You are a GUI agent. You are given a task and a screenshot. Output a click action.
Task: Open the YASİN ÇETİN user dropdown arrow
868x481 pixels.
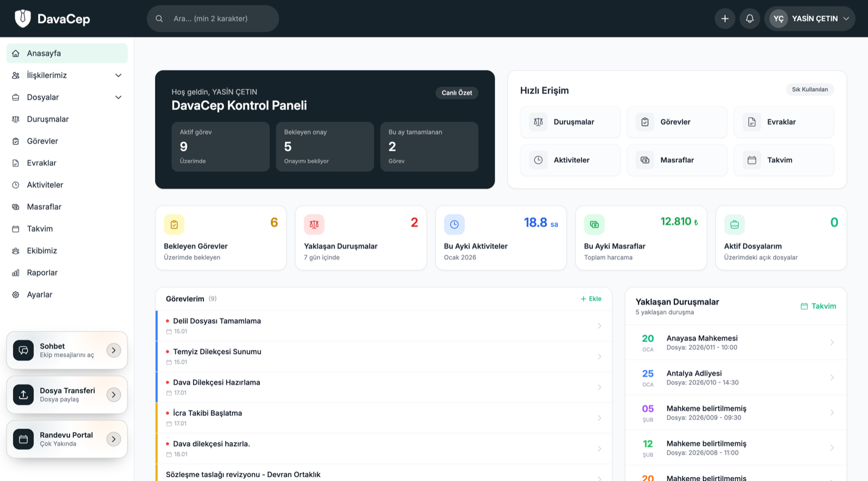pos(846,18)
